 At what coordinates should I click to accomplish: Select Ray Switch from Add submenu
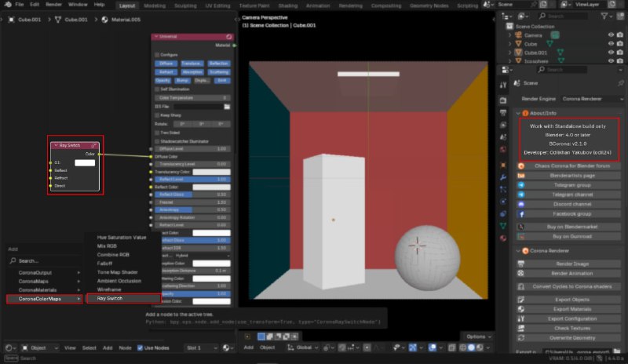[x=124, y=298]
